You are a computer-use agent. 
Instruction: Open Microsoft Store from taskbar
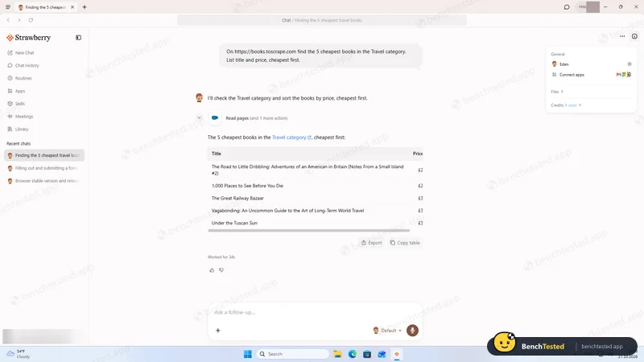(x=367, y=354)
